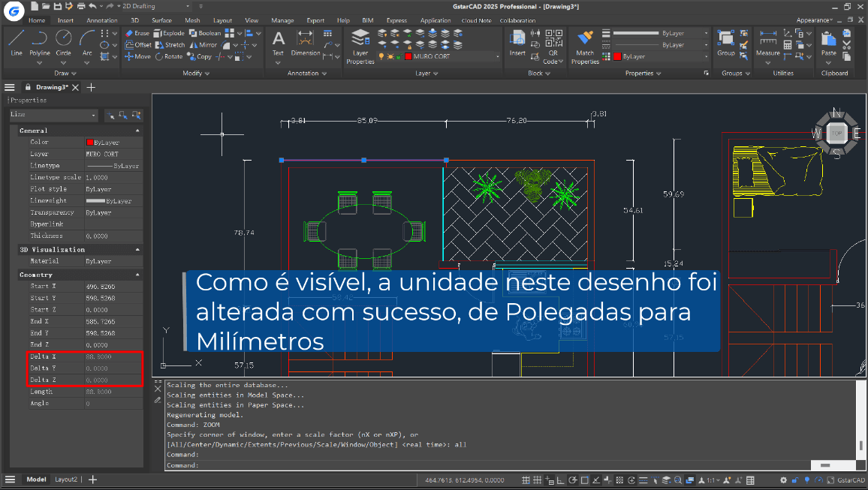
Task: Open the Manage ribbon tab
Action: [x=282, y=20]
